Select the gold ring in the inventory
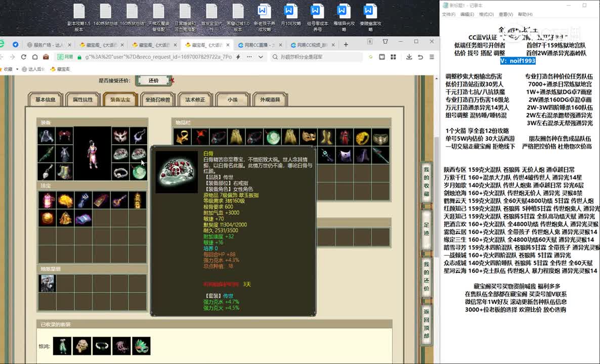The height and width of the screenshot is (364, 600). [x=362, y=137]
